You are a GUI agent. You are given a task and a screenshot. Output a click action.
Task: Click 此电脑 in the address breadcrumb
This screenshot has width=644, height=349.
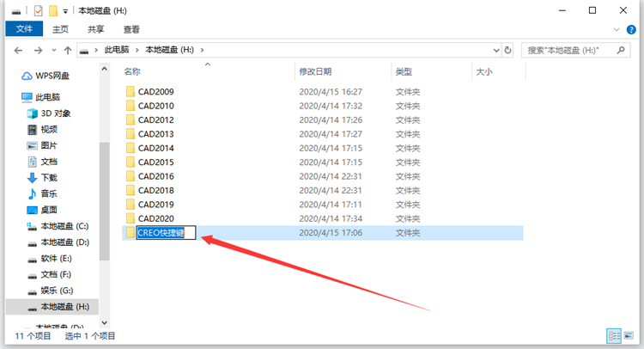click(x=117, y=50)
